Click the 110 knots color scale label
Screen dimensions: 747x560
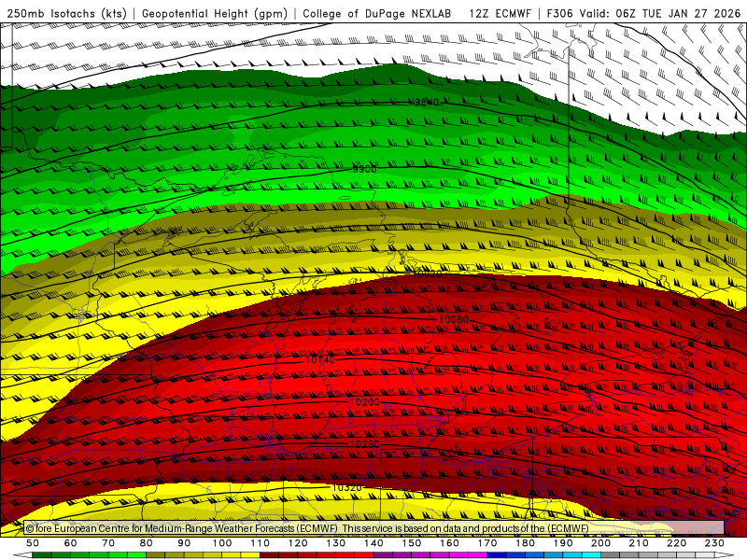coord(261,543)
